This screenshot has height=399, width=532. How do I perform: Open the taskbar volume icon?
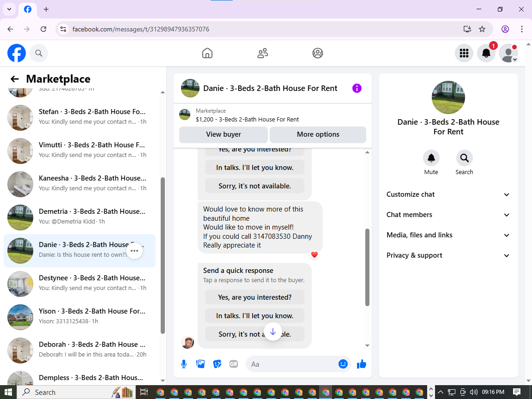tap(474, 392)
